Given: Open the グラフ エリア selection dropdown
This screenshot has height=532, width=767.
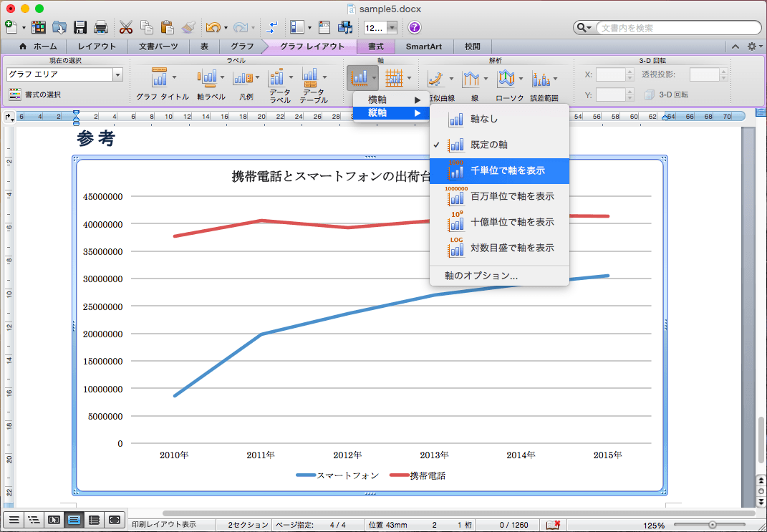Looking at the screenshot, I should pos(117,74).
